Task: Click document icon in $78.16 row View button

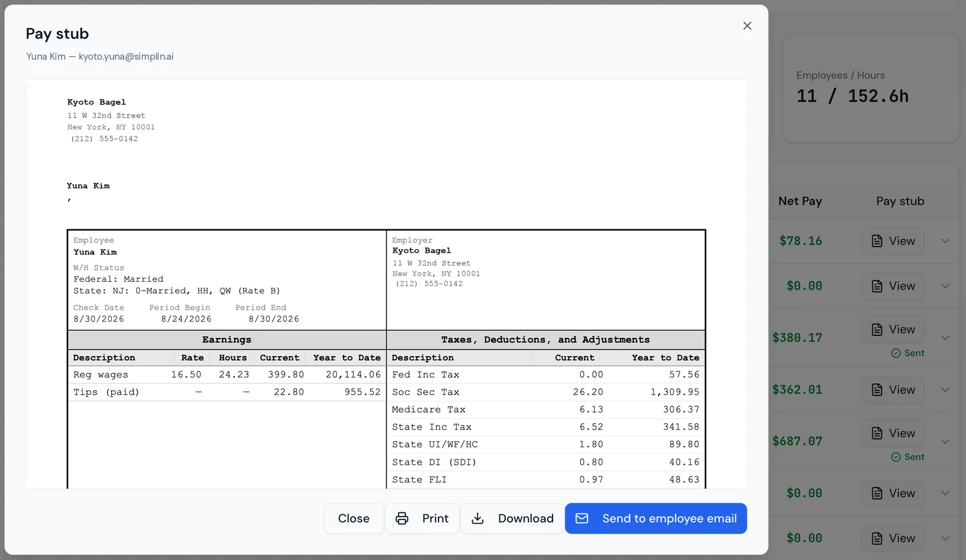Action: click(877, 241)
